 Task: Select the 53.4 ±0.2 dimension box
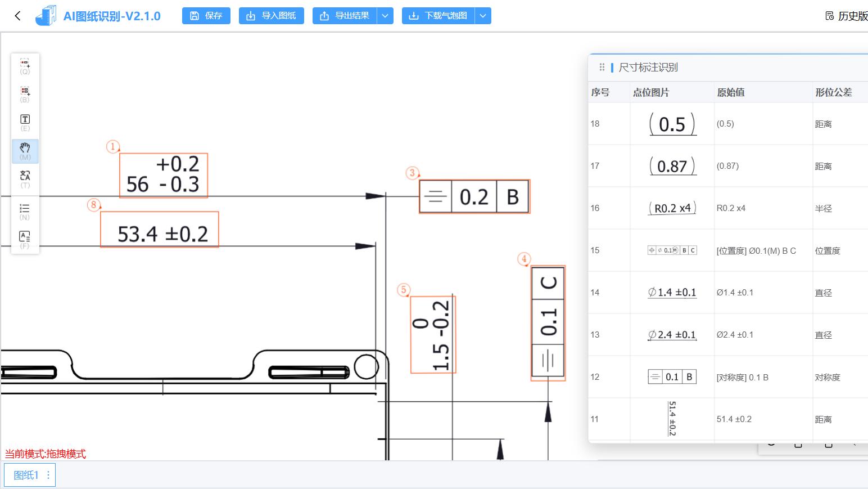click(x=160, y=229)
